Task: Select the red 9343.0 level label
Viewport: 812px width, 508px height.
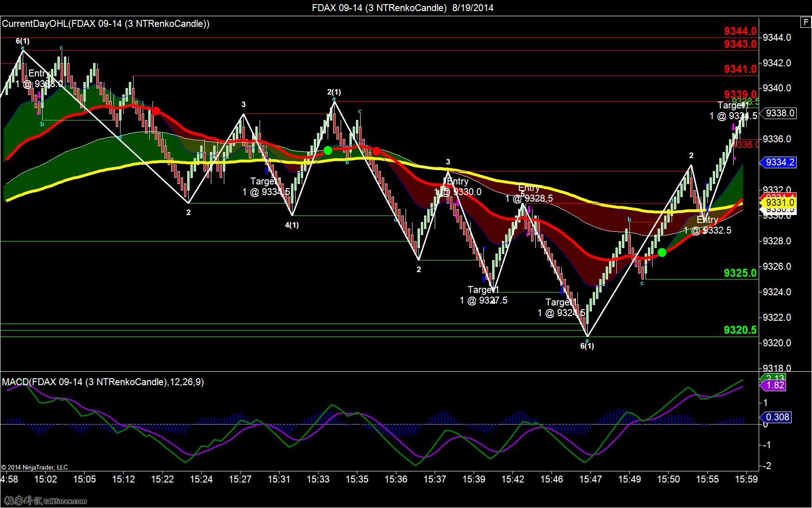Action: click(x=740, y=44)
